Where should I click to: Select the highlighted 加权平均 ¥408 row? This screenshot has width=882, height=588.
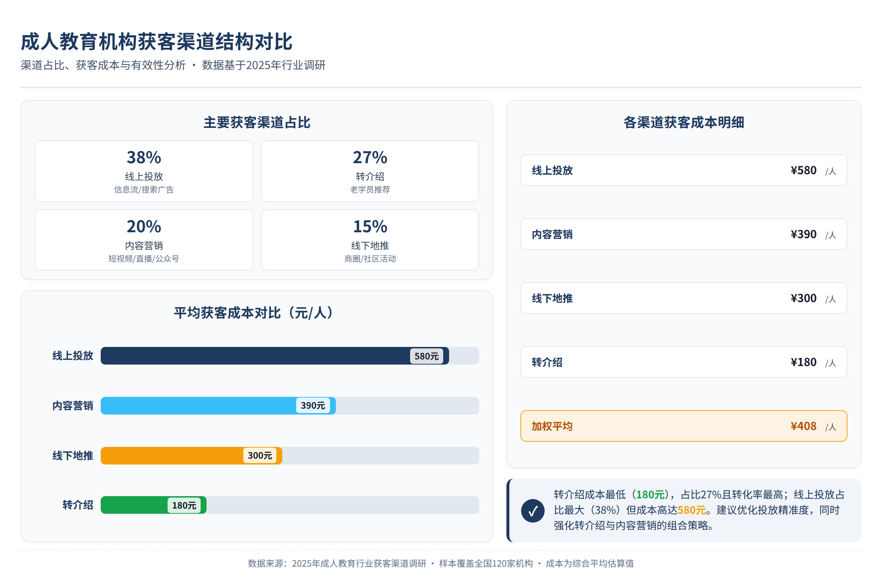[x=683, y=426]
